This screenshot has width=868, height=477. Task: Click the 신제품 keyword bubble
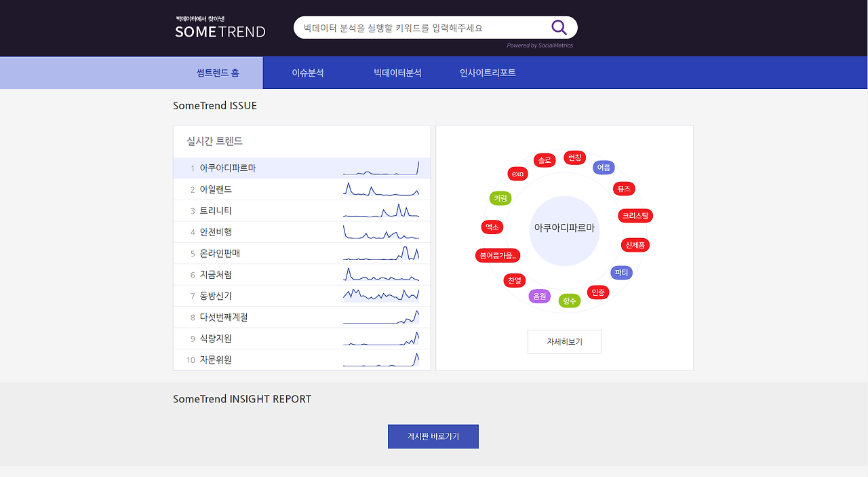point(635,245)
